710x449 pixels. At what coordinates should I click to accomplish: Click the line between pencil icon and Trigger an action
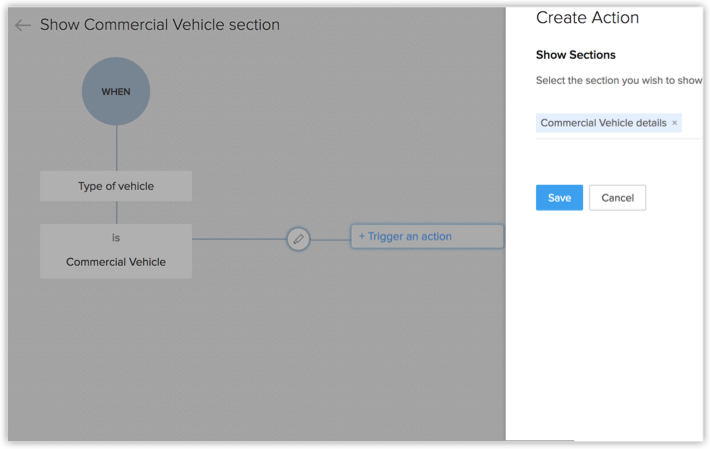coord(330,239)
